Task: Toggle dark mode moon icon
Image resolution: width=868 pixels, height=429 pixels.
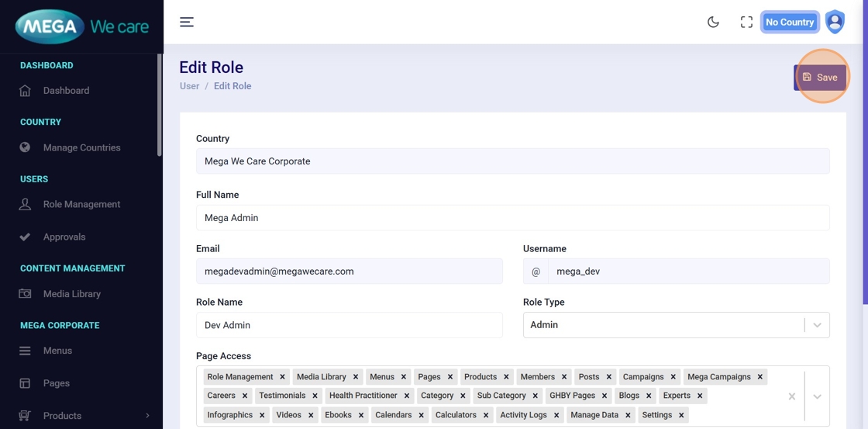Action: 713,22
